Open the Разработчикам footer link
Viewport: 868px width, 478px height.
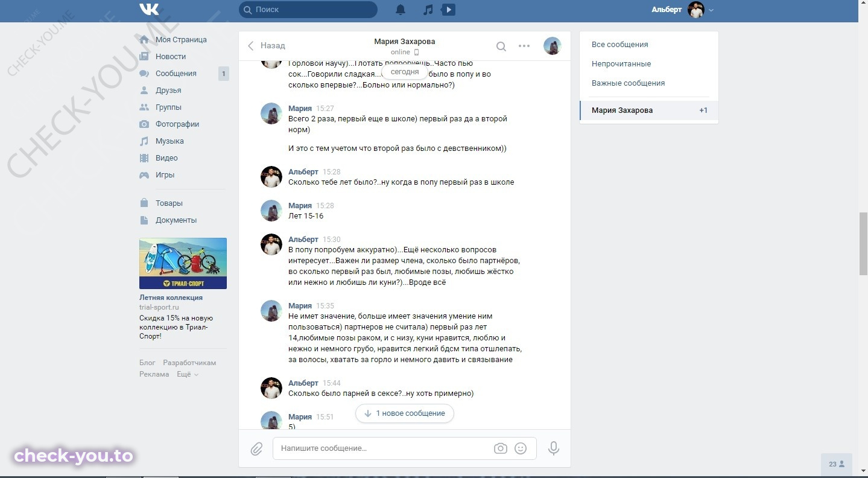click(189, 363)
